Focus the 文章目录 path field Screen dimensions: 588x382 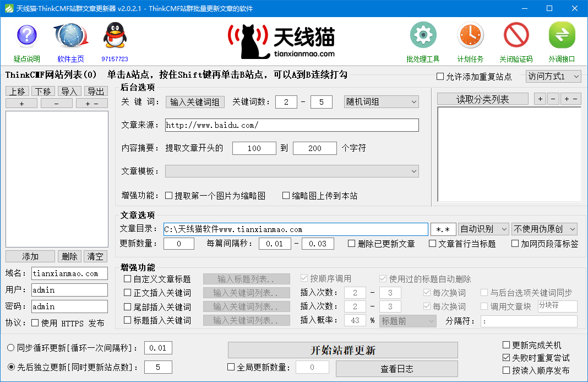(296, 229)
